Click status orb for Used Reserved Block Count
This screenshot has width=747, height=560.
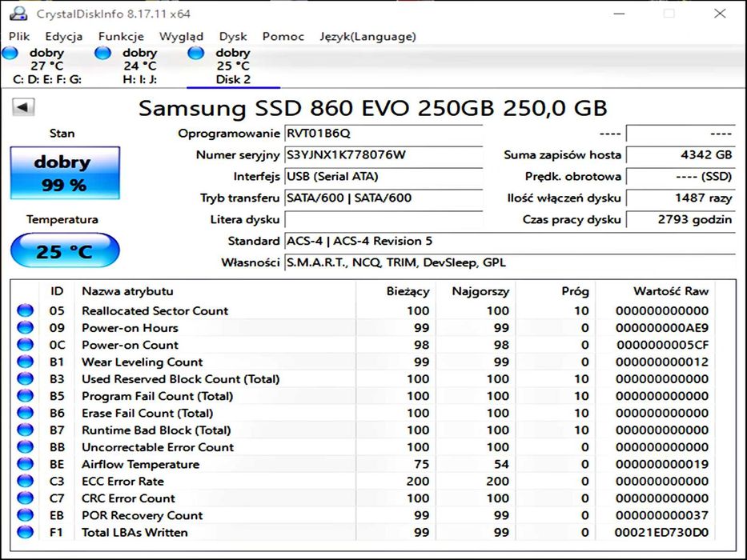pyautogui.click(x=26, y=379)
